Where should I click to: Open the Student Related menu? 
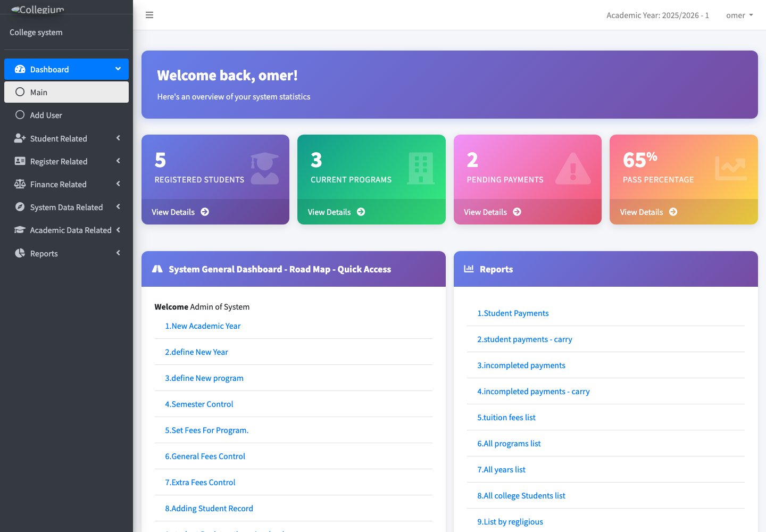[66, 138]
